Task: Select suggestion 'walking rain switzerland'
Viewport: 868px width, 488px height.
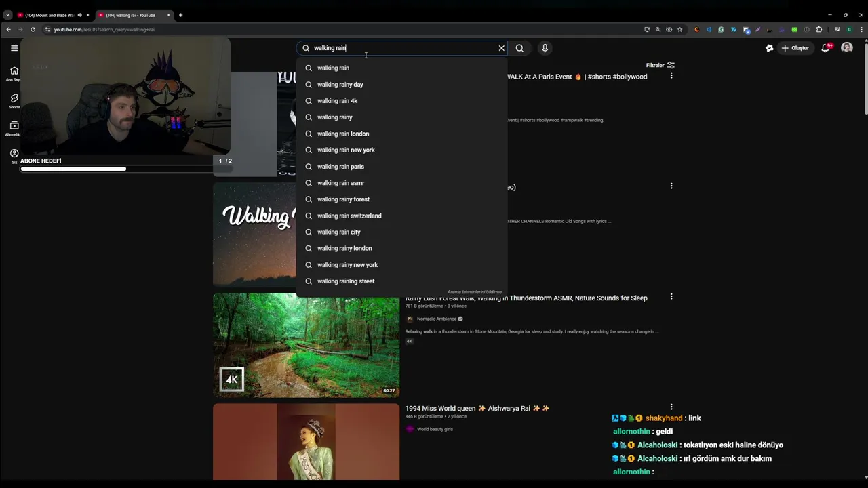Action: point(401,216)
